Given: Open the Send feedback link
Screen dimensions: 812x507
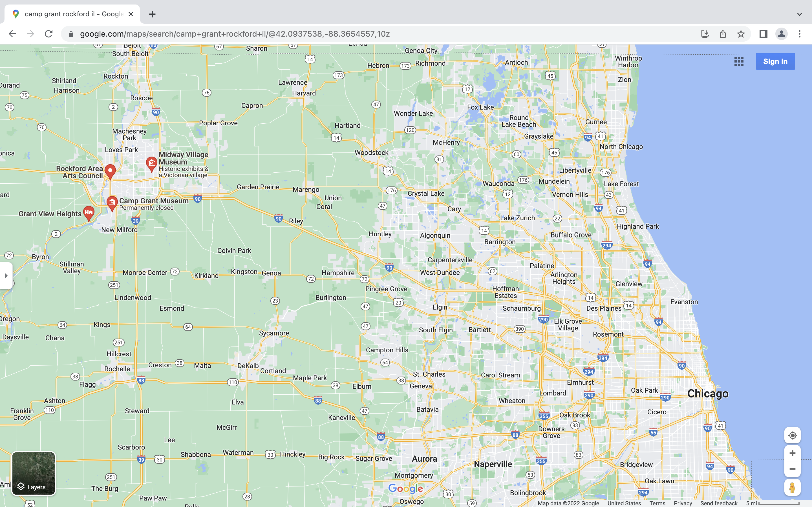Looking at the screenshot, I should point(719,503).
